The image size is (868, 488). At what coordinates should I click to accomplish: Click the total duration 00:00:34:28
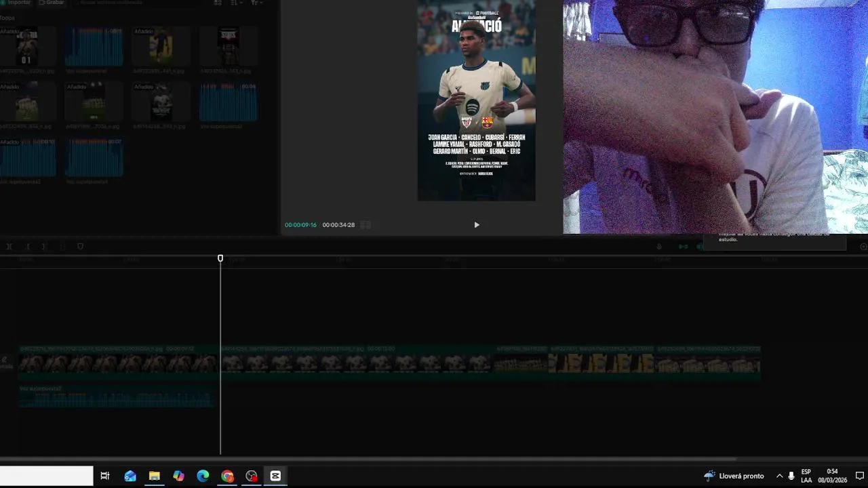(338, 225)
